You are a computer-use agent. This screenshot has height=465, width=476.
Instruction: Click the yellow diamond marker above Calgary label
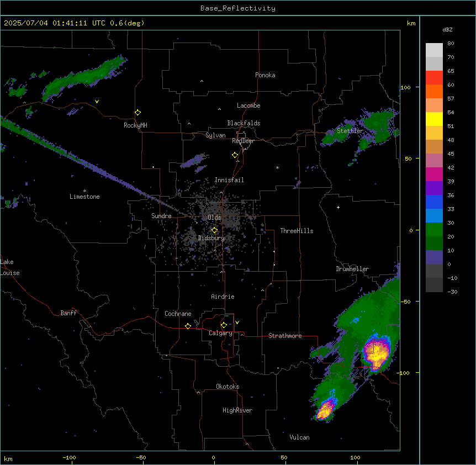point(224,325)
